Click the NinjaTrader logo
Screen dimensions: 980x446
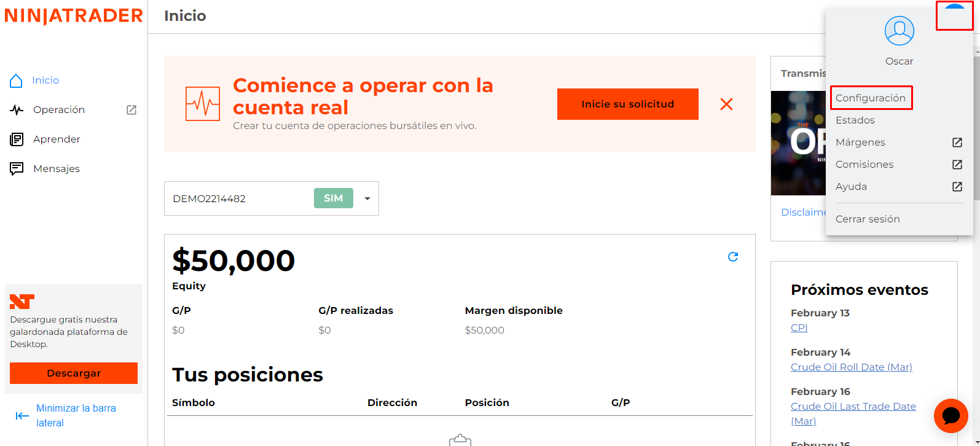(74, 15)
